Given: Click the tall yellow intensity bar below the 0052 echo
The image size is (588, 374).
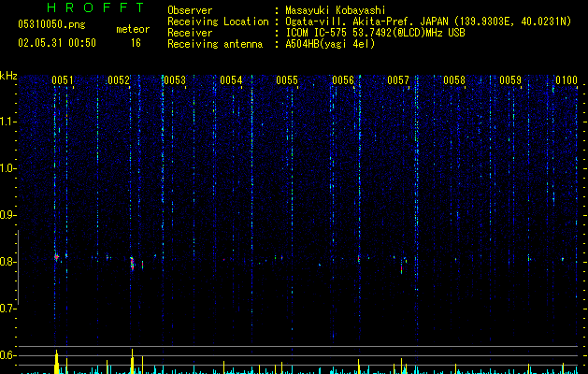Looking at the screenshot, I should (x=133, y=361).
